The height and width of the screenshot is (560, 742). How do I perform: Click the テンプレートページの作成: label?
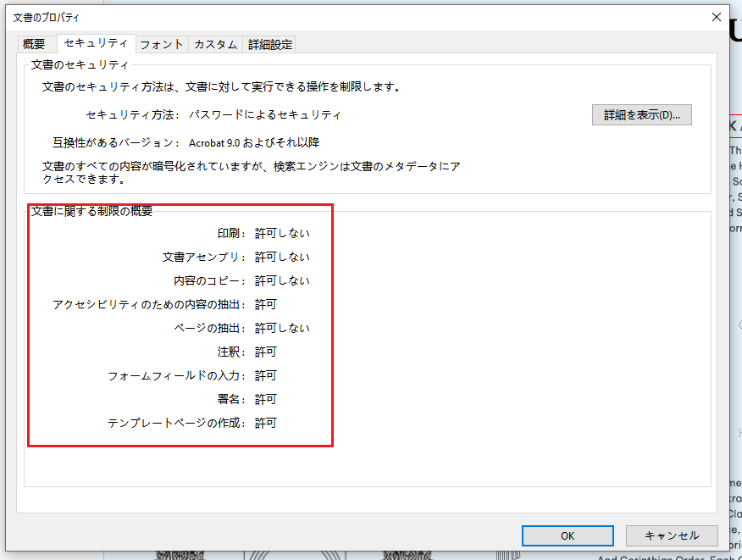tap(176, 424)
